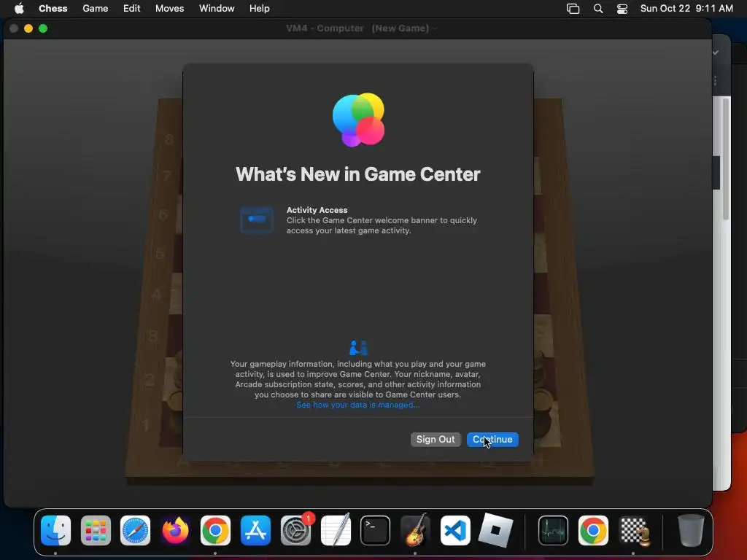Click the date and time in menu bar
Image resolution: width=747 pixels, height=560 pixels.
tap(686, 9)
